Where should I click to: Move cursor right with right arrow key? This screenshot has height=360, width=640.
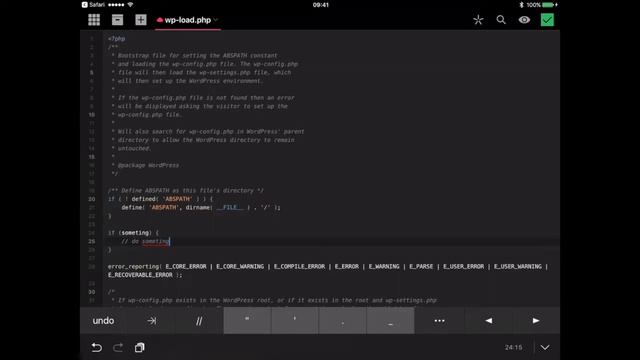click(x=536, y=321)
